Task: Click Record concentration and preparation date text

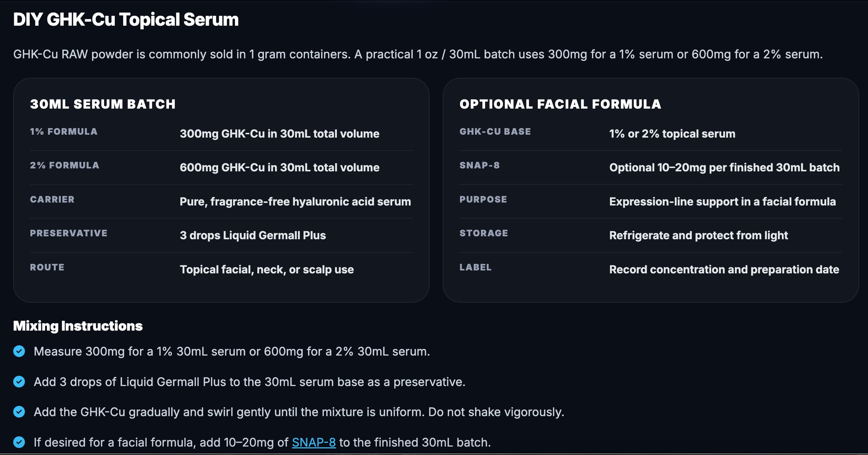Action: [724, 269]
